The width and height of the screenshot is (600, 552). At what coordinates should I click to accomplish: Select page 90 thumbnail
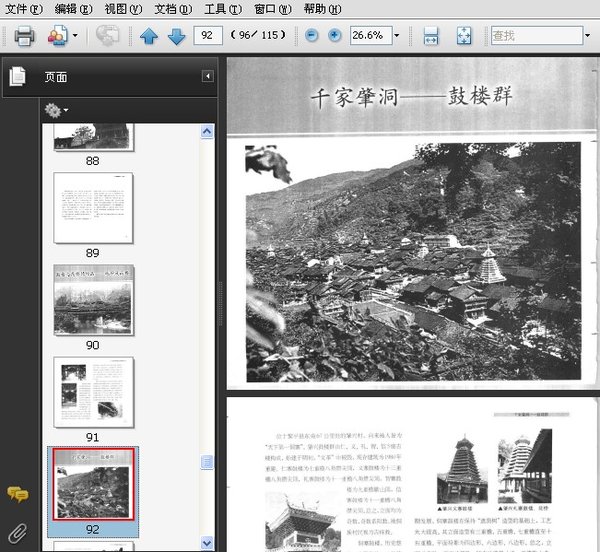[94, 300]
